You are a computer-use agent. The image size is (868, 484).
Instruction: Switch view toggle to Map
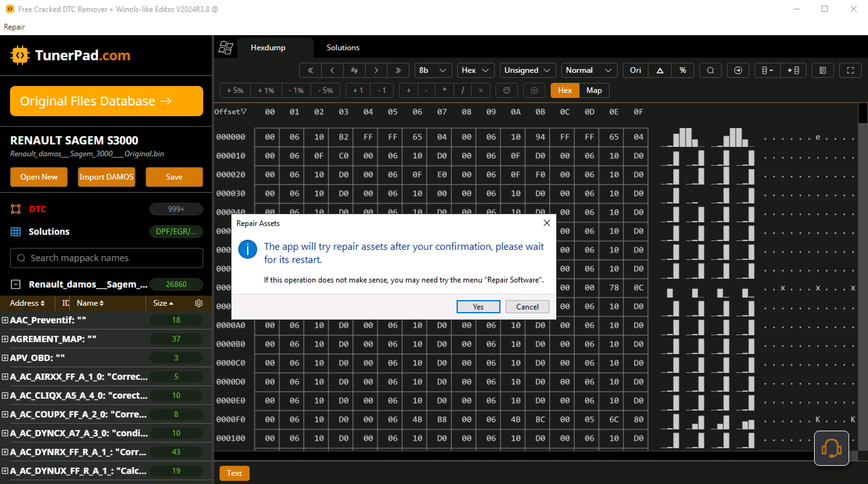(x=594, y=90)
